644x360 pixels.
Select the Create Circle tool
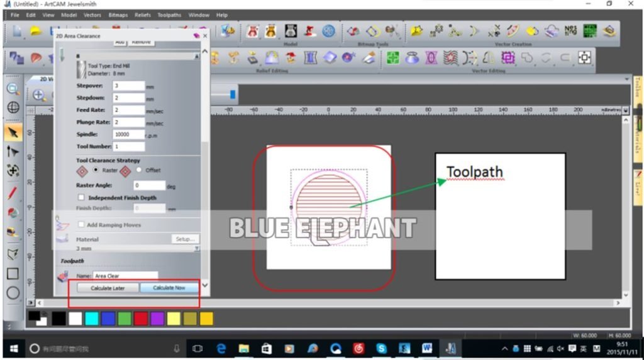[13, 293]
